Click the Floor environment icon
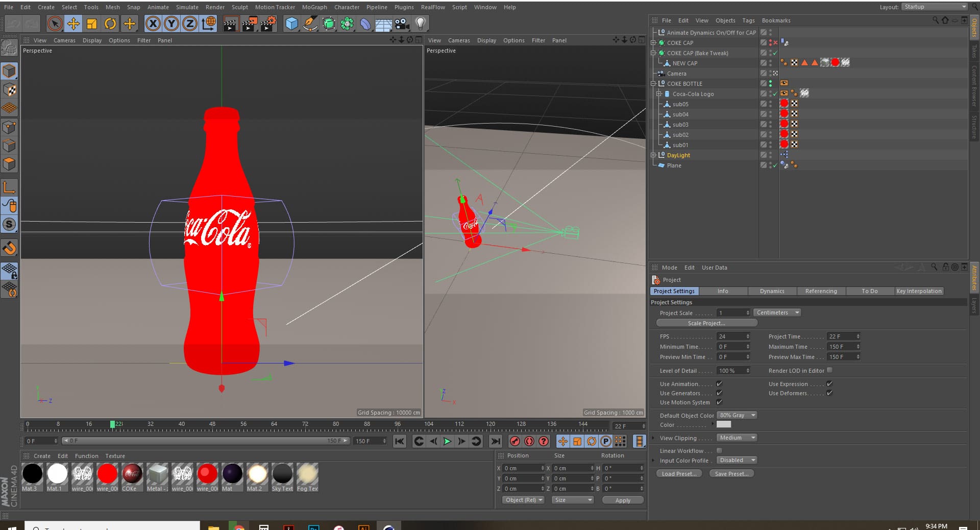The width and height of the screenshot is (980, 530). (384, 23)
